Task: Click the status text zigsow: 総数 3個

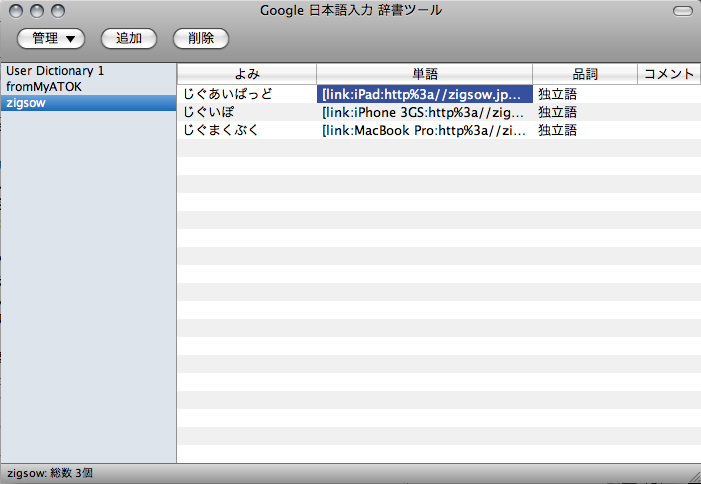Action: 50,473
